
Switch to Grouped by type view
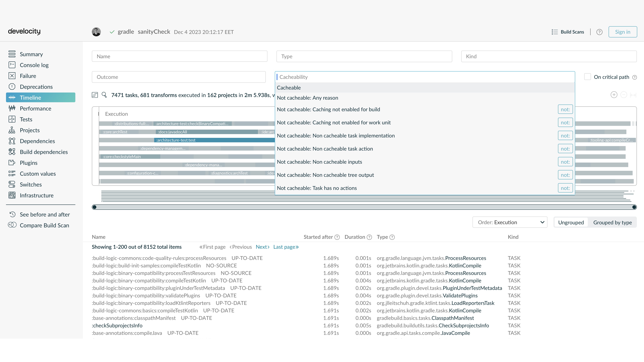click(613, 222)
